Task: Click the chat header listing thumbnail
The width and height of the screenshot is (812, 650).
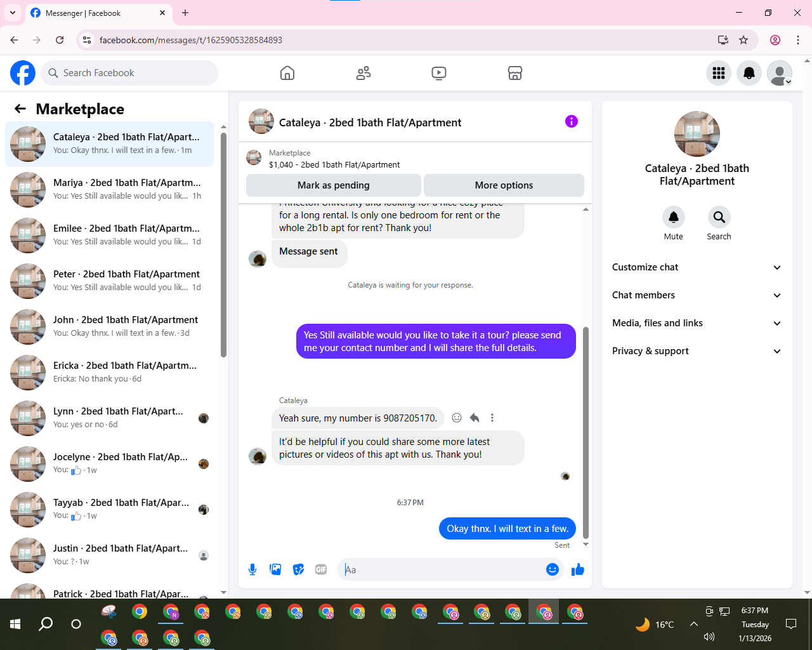Action: coord(261,121)
